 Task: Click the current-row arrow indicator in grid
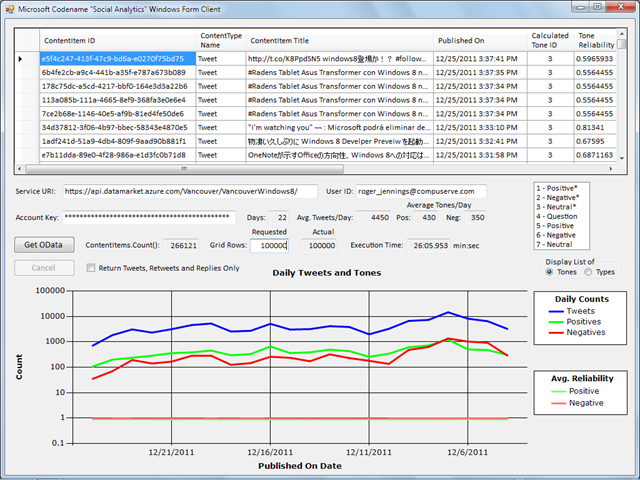[x=22, y=59]
